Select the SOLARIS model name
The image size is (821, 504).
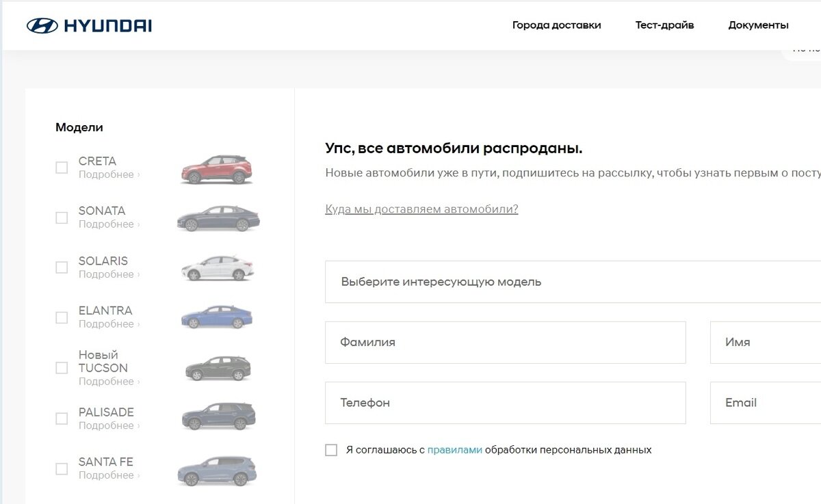click(103, 261)
